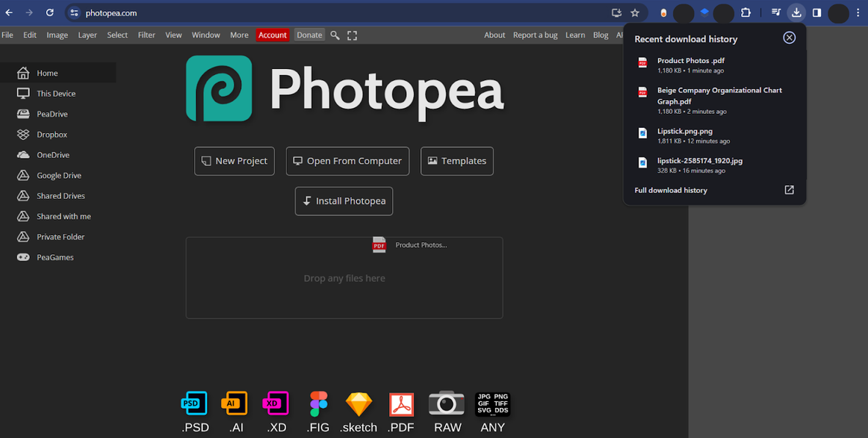Toggle fullscreen mode icon

pyautogui.click(x=352, y=35)
